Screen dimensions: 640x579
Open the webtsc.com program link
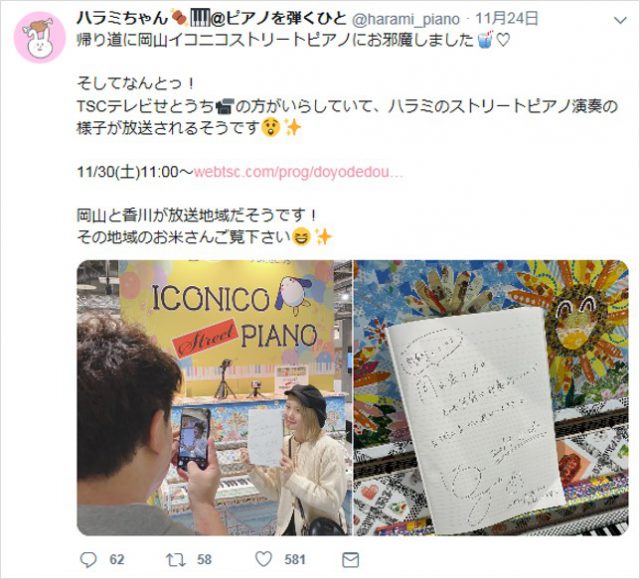[x=298, y=172]
